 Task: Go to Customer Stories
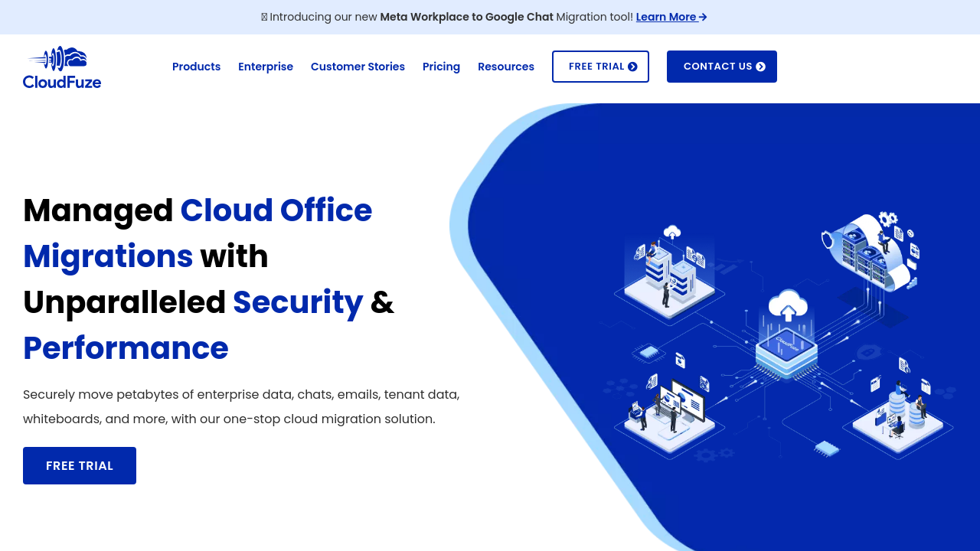pyautogui.click(x=358, y=67)
